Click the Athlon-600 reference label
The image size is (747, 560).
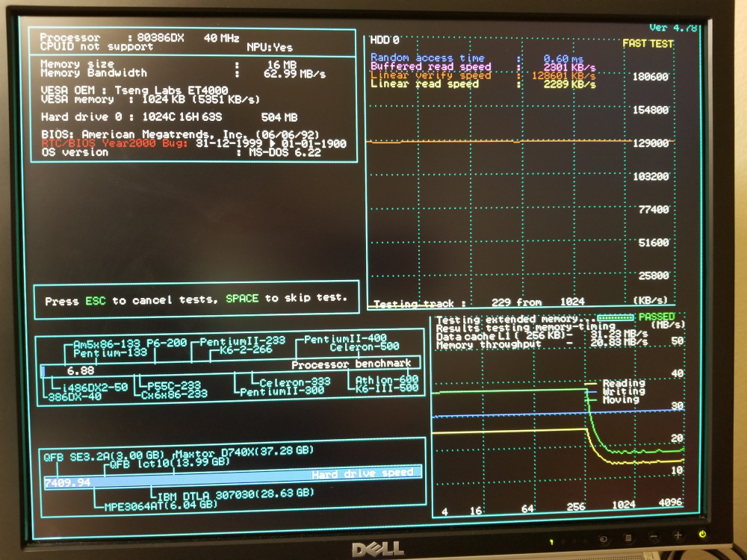387,379
